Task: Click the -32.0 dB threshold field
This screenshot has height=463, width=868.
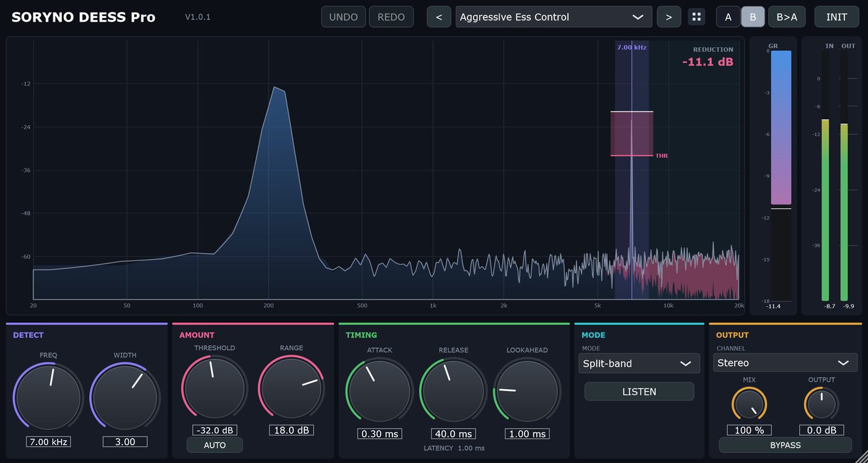Action: coord(215,430)
